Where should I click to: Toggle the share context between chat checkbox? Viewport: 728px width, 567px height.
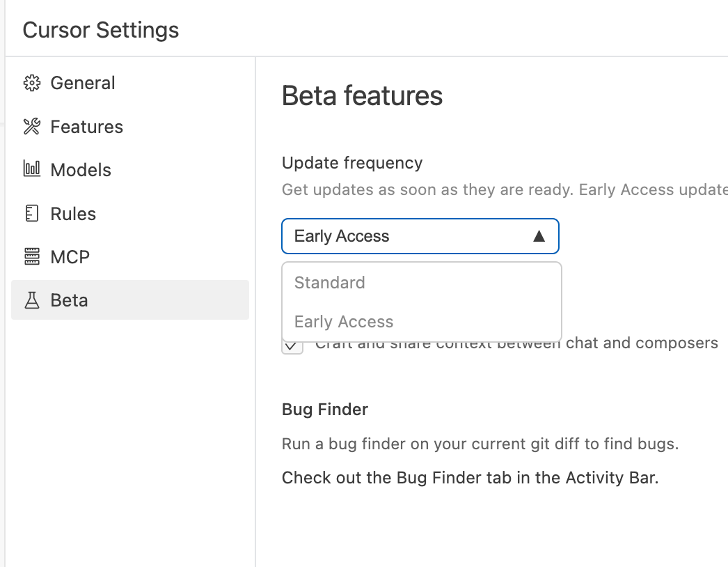(292, 345)
